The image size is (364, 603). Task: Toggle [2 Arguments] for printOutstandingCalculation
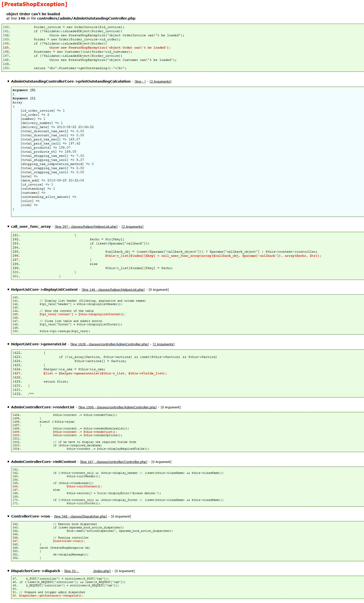point(161,81)
